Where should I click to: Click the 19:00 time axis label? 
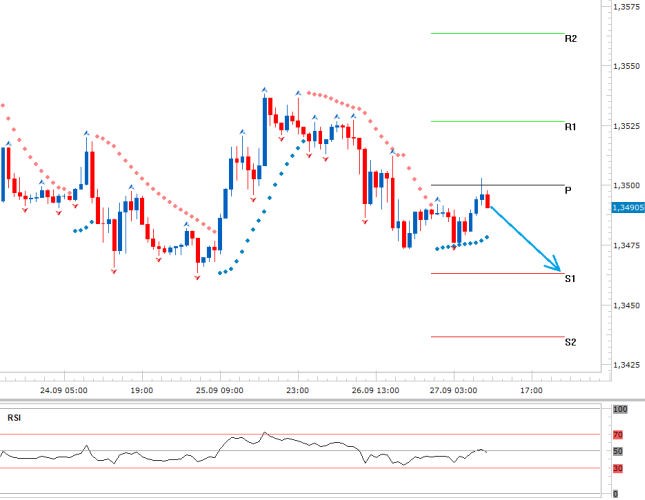142,390
